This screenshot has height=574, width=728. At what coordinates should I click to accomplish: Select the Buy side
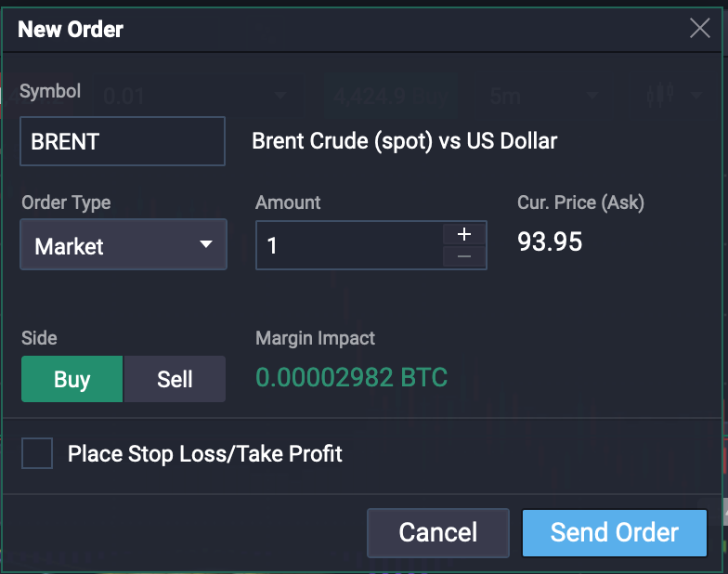[x=72, y=379]
